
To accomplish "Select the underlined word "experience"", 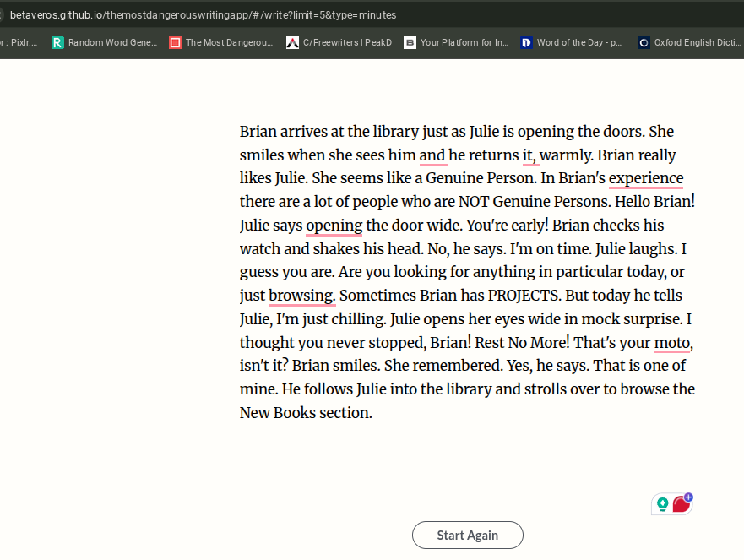I will (x=646, y=178).
